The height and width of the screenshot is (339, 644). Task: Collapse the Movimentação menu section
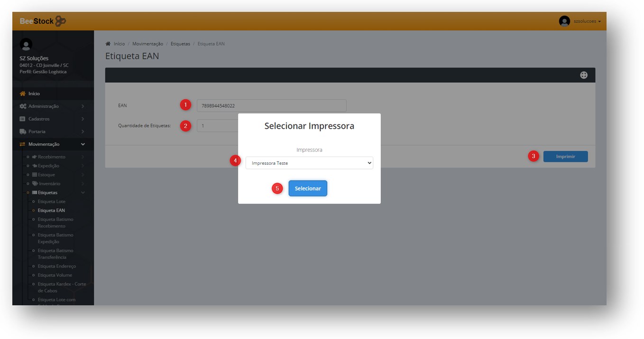[83, 144]
